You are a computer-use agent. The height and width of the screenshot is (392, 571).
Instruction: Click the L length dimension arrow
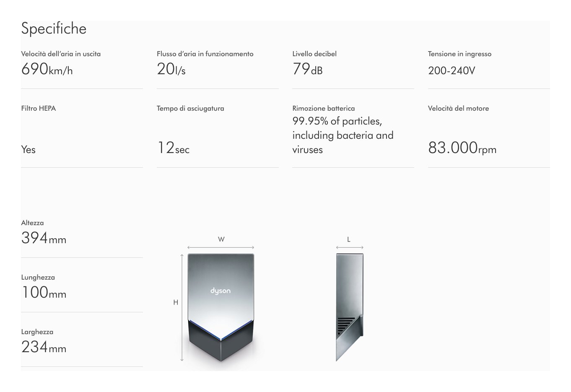(x=349, y=247)
